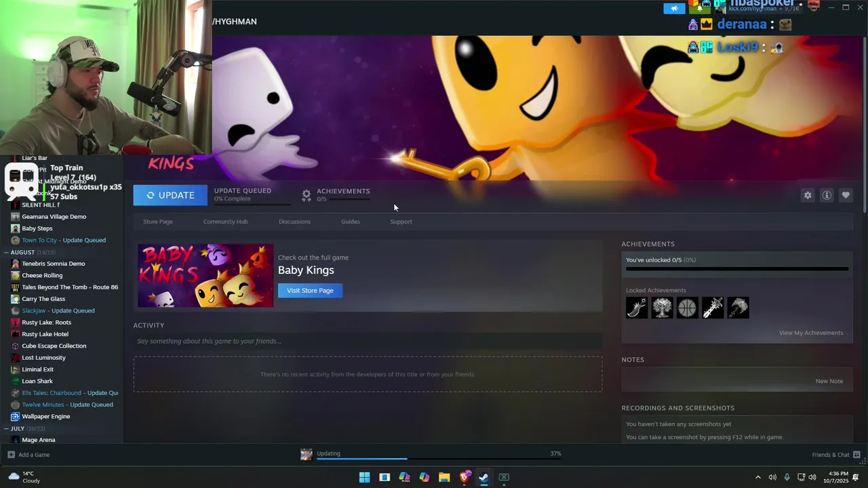Click the Copilot taskbar icon
The image size is (868, 488).
(x=425, y=477)
